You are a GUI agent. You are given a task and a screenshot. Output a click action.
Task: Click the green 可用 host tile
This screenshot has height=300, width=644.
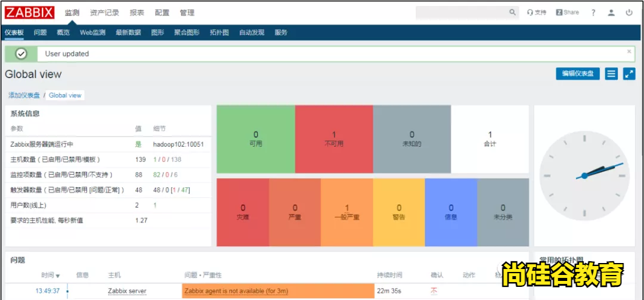click(x=255, y=139)
